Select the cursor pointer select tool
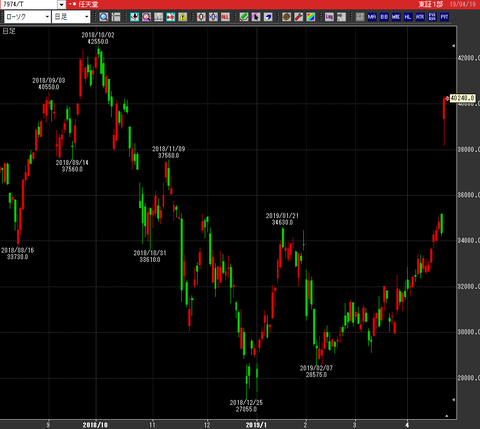 click(256, 17)
